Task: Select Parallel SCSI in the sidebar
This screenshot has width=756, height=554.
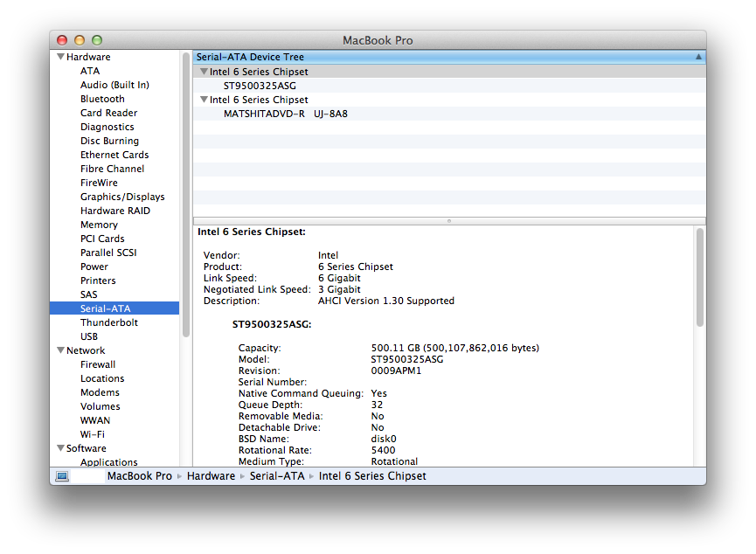Action: click(x=108, y=253)
